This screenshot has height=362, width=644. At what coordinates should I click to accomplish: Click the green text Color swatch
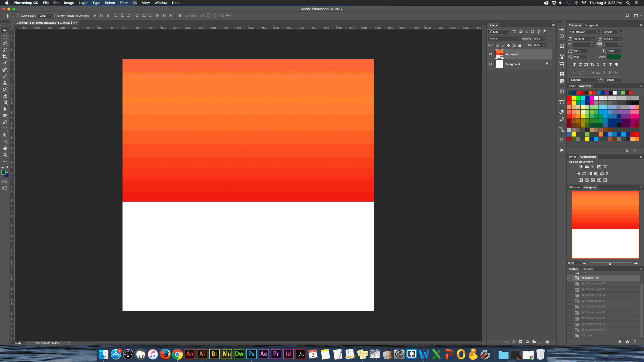click(614, 57)
